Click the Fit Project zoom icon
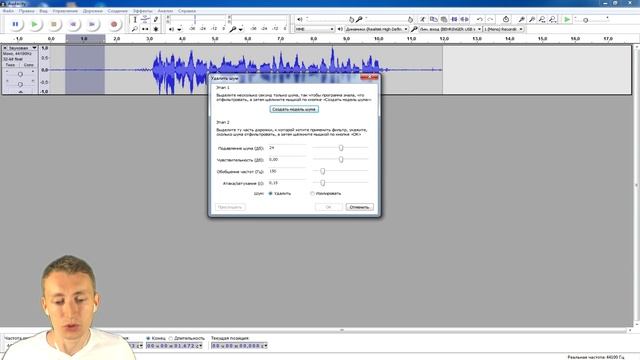Image resolution: width=640 pixels, height=360 pixels. 552,19
